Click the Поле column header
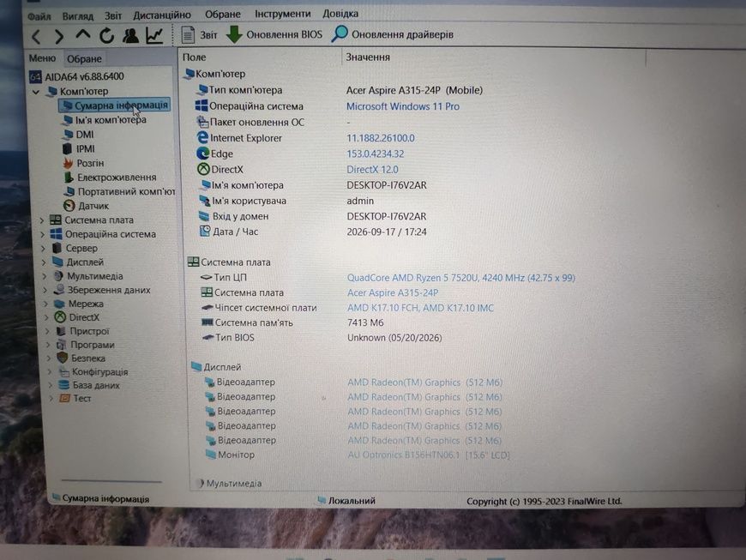Screen dimensions: 746x560 (194, 57)
